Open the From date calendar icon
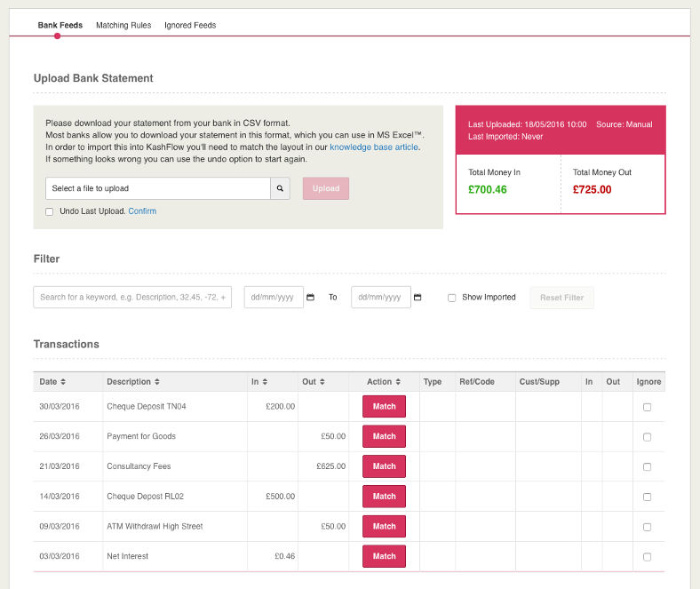This screenshot has width=700, height=589. pos(310,298)
